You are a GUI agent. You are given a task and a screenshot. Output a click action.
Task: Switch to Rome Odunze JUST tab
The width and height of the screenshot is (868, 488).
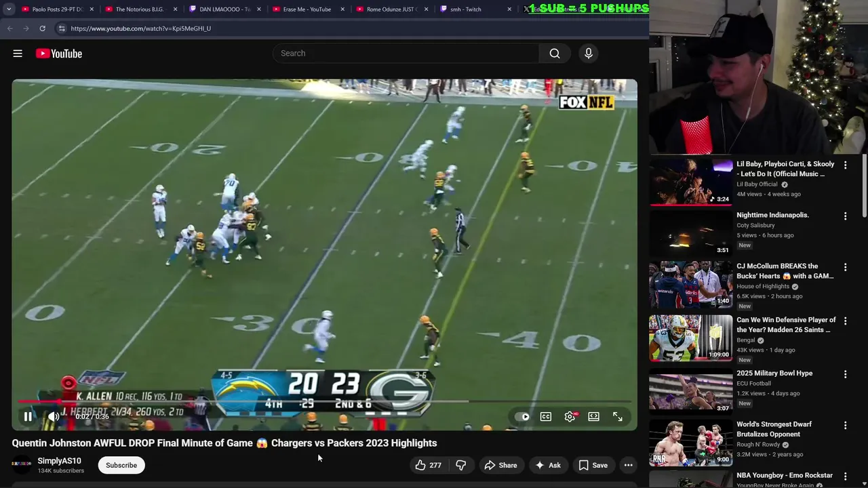tap(391, 9)
